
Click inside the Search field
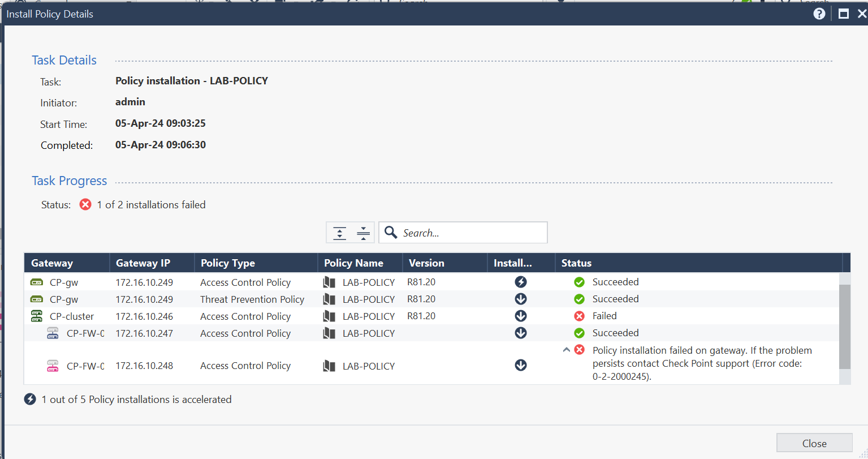(469, 232)
